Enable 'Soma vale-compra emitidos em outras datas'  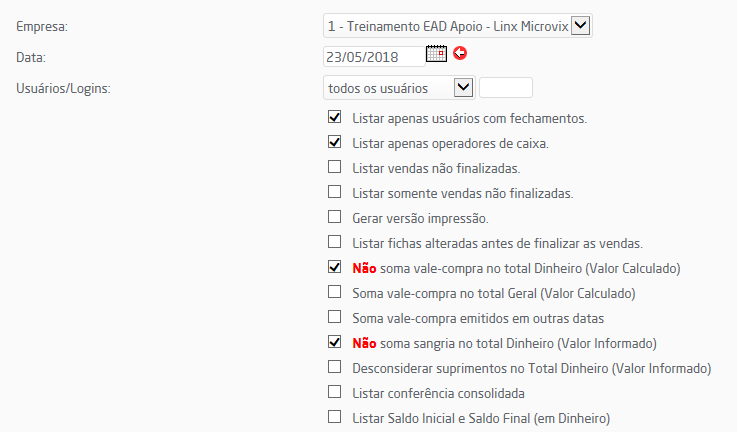point(335,317)
